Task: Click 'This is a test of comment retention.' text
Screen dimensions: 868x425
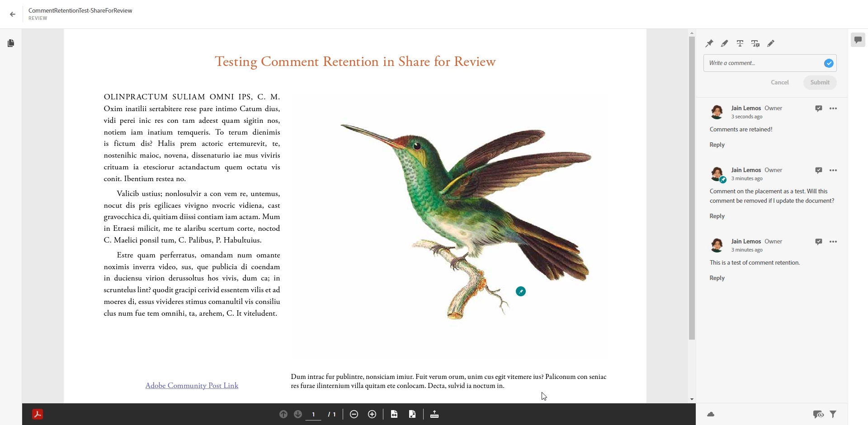Action: [755, 263]
